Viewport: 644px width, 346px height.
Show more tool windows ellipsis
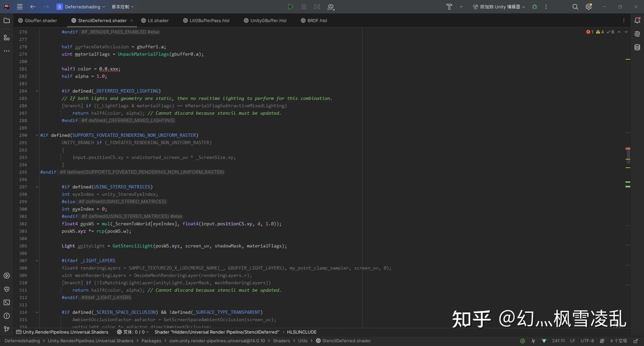(6, 51)
